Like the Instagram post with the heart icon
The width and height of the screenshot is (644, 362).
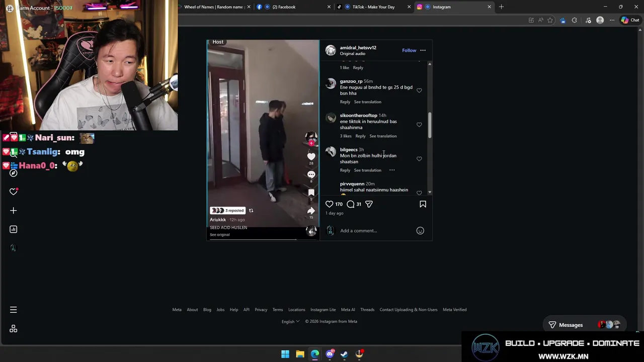tap(329, 204)
